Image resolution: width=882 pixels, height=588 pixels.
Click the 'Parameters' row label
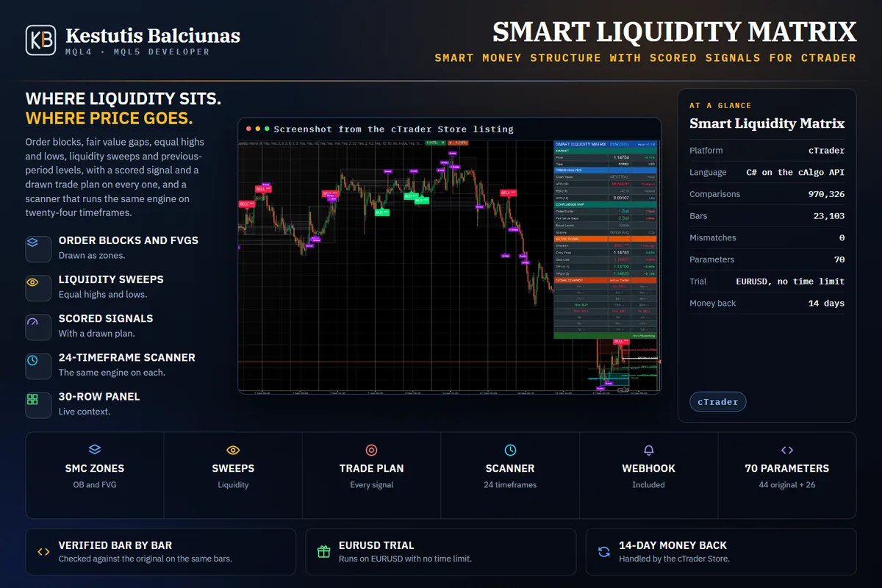pos(711,259)
